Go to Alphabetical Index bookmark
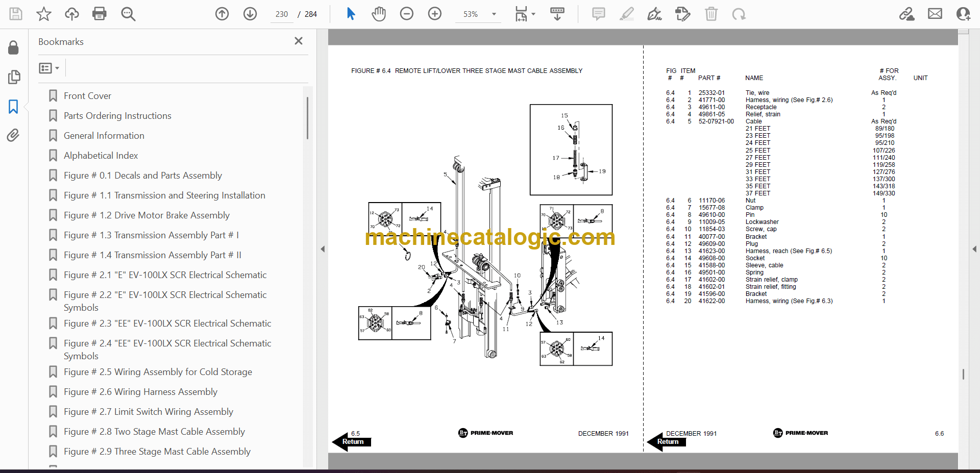Screen dimensions: 980x473 [x=101, y=156]
